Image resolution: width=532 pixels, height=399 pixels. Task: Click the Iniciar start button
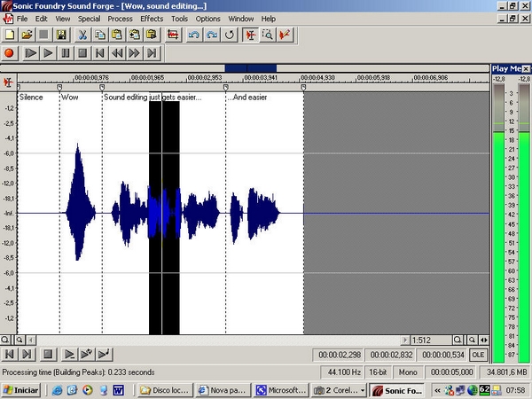click(x=21, y=390)
